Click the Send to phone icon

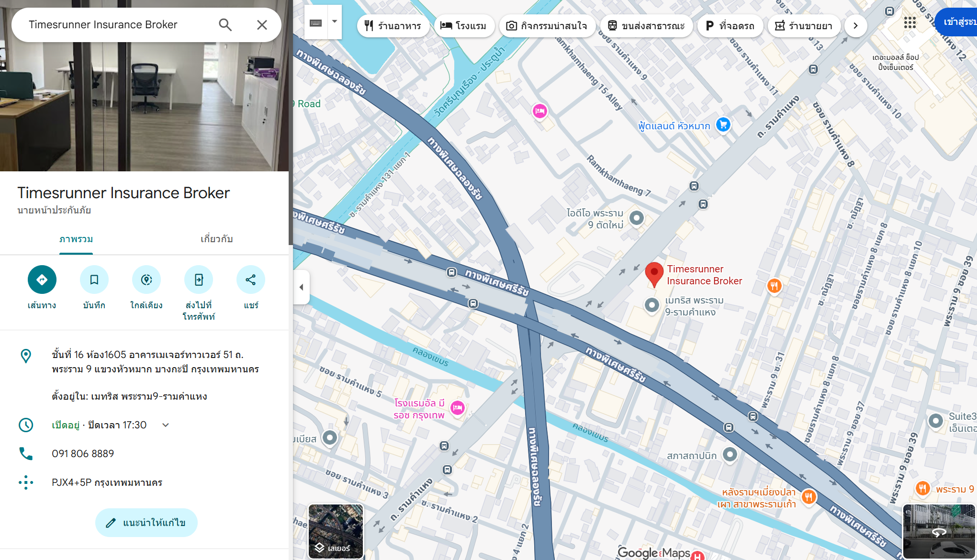click(x=199, y=280)
